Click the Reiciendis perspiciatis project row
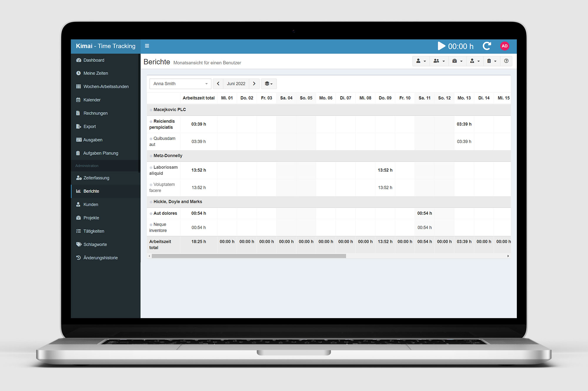The height and width of the screenshot is (391, 588). [x=329, y=124]
